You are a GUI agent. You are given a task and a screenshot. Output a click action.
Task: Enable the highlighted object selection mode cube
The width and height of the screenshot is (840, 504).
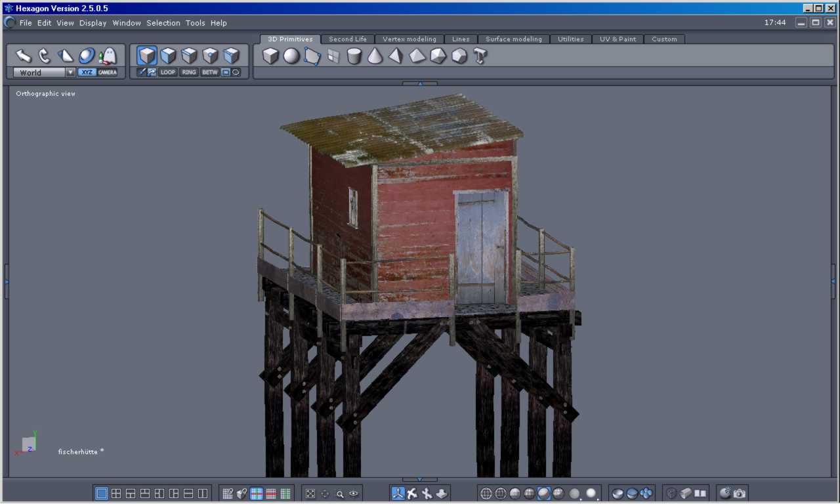147,56
